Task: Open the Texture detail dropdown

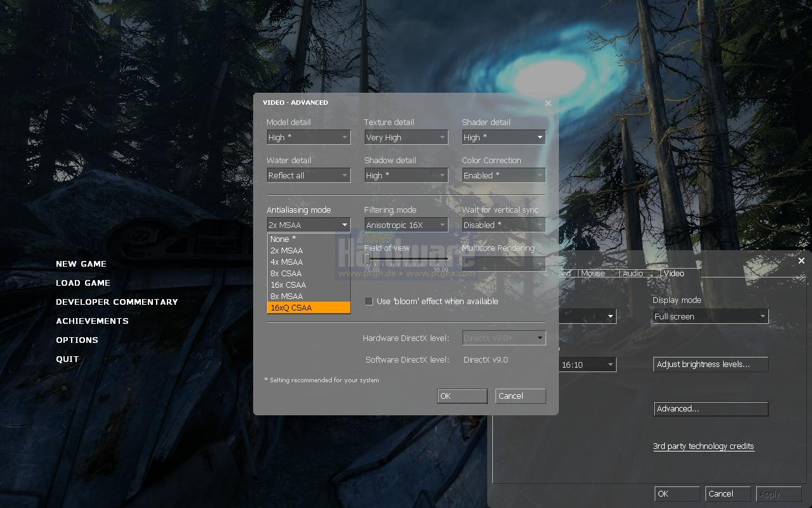Action: point(406,137)
